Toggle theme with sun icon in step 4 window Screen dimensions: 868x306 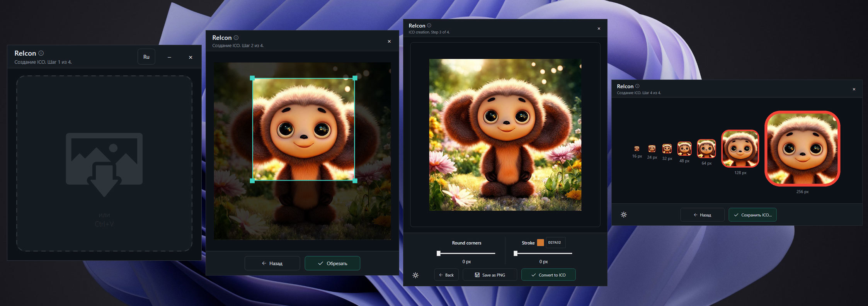[x=624, y=215]
